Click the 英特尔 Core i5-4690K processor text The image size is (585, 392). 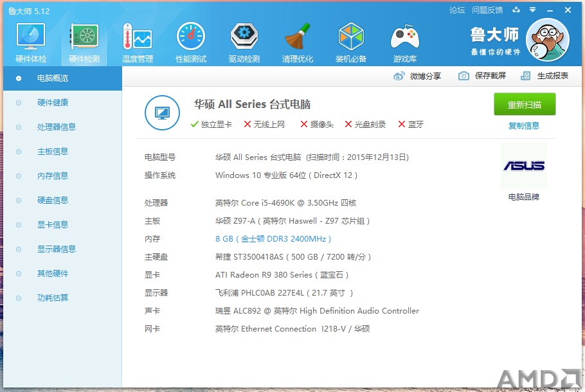coord(285,203)
